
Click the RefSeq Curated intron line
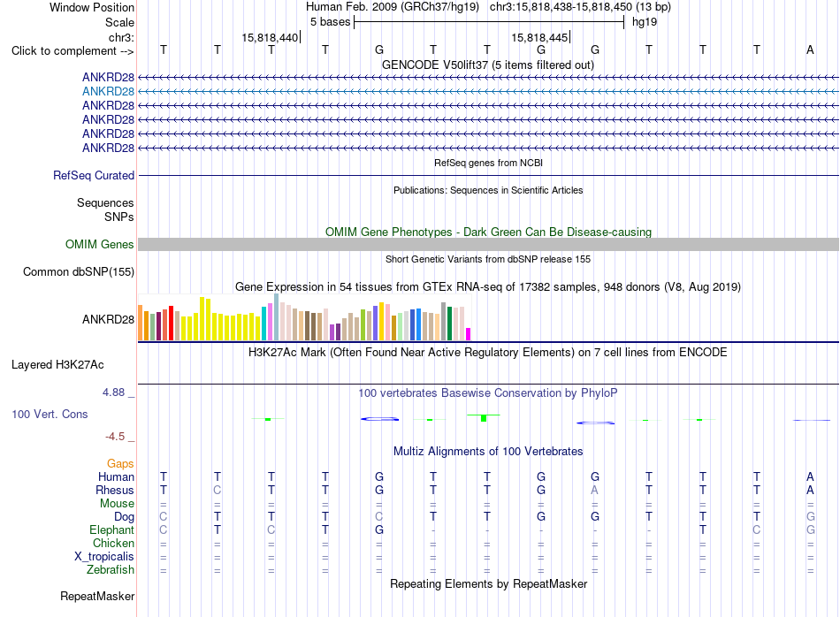(489, 175)
